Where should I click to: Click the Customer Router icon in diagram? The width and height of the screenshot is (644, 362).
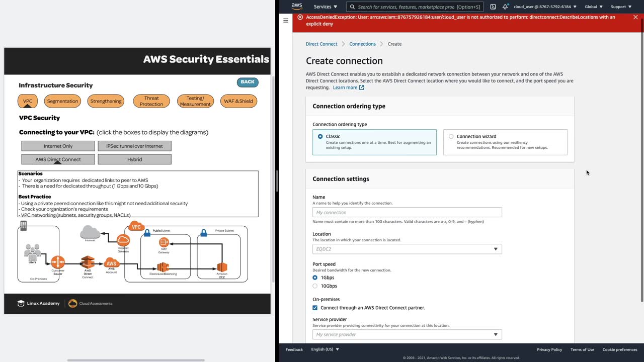[58, 262]
